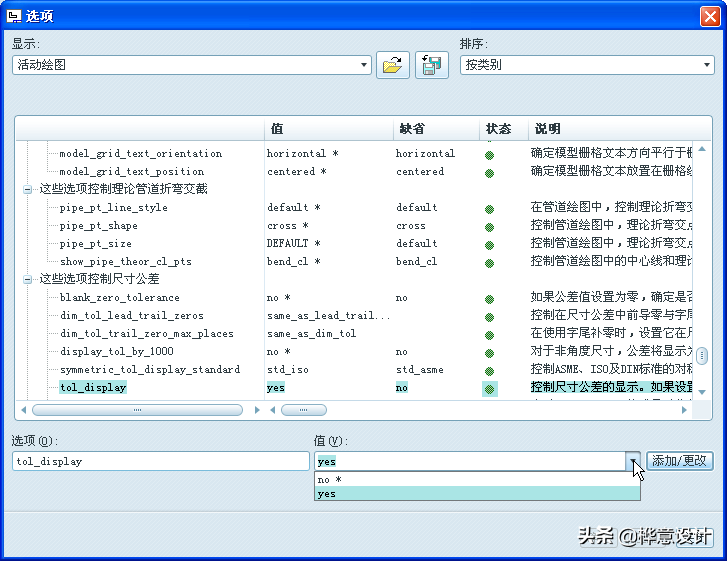The width and height of the screenshot is (727, 561).
Task: Select the highlighted tol_display option
Action: click(93, 388)
